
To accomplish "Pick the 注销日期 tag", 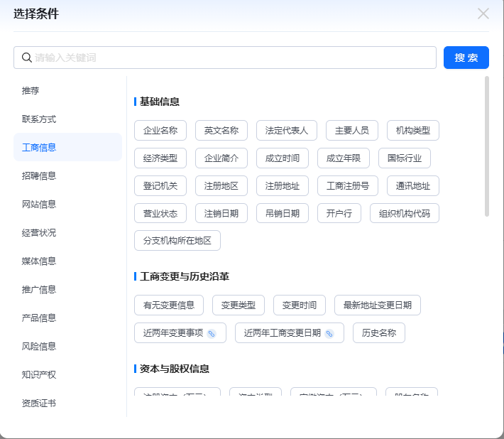I will (x=221, y=213).
